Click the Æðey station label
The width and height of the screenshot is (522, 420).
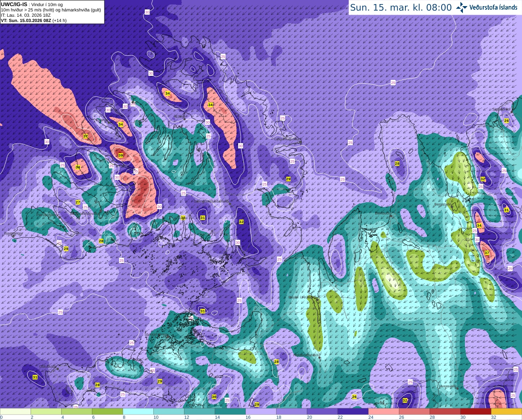179,117
